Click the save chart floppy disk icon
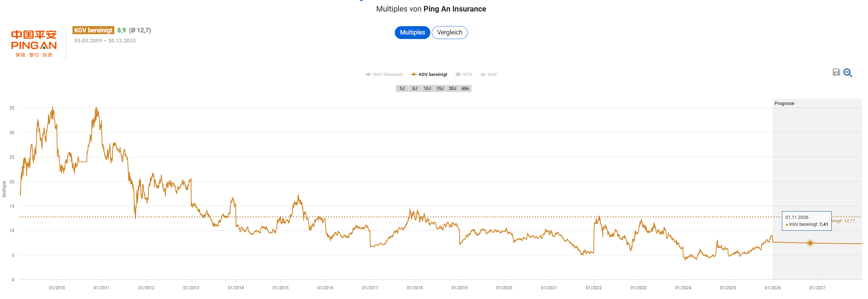 (x=836, y=72)
